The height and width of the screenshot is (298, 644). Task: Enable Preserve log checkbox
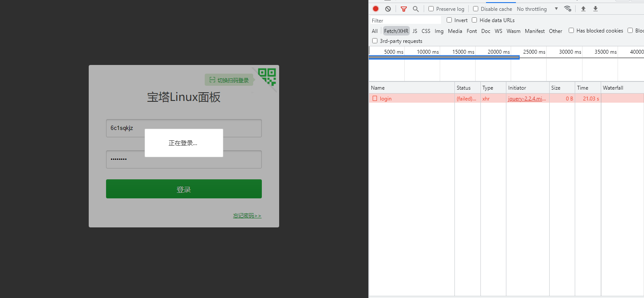(431, 9)
